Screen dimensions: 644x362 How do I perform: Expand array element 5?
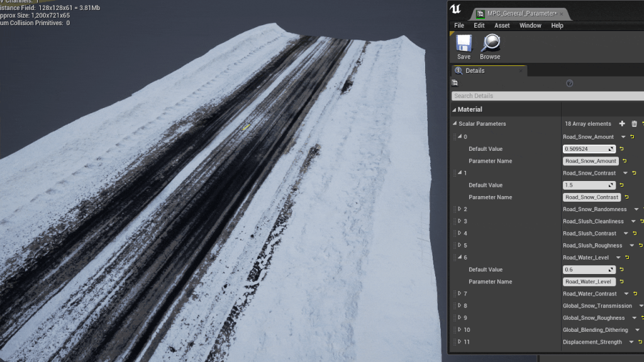pos(460,245)
